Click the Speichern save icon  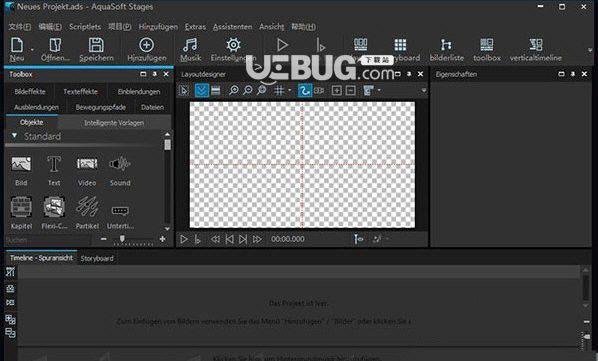96,45
